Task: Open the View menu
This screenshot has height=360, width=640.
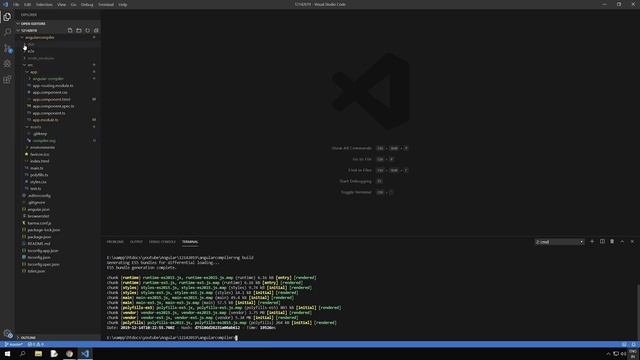Action: click(x=61, y=4)
